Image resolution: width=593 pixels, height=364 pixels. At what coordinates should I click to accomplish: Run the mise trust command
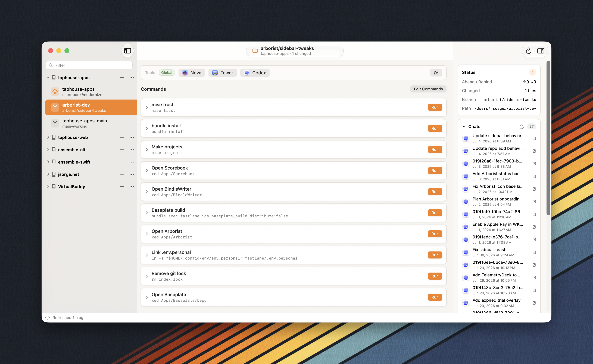(435, 107)
